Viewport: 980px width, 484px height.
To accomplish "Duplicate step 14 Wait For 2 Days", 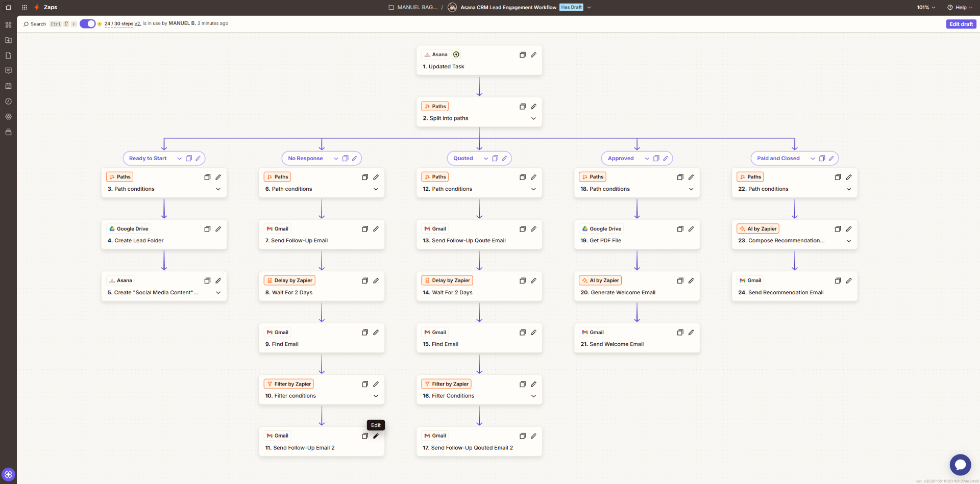I will pos(523,281).
